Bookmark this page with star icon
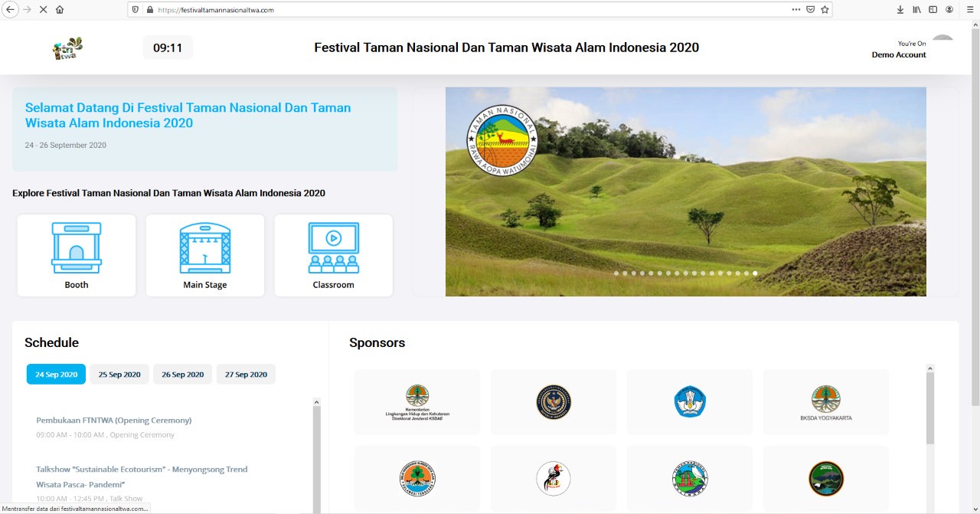Viewport: 980px width, 514px height. click(x=825, y=10)
